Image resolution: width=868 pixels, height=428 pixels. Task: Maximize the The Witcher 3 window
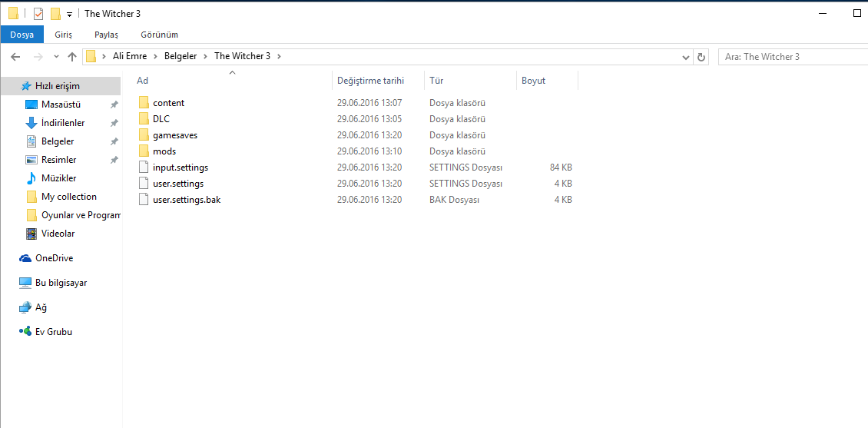[857, 14]
